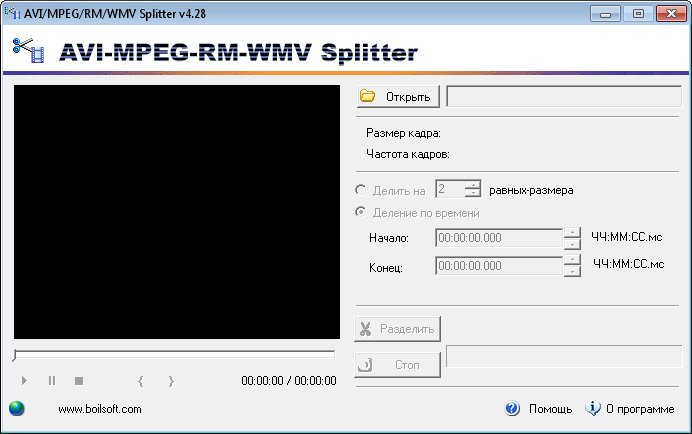
Task: Decrease Начало time with down arrow
Action: click(572, 243)
